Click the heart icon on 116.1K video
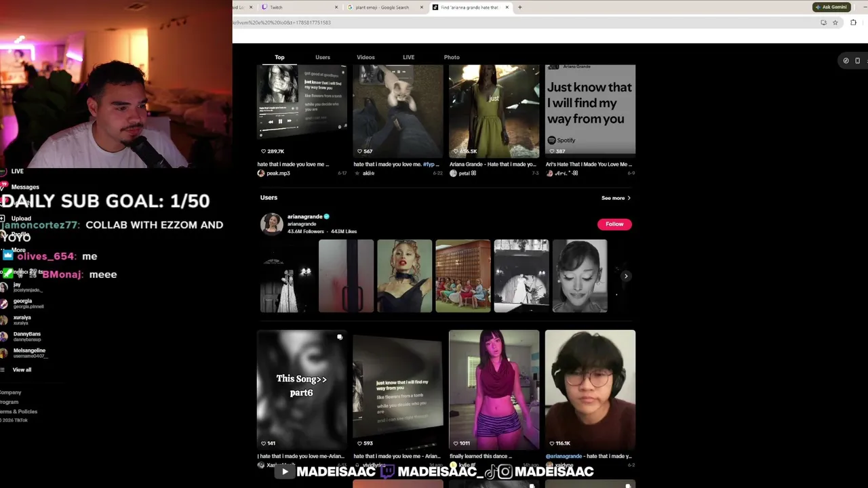The image size is (868, 488). tap(551, 443)
